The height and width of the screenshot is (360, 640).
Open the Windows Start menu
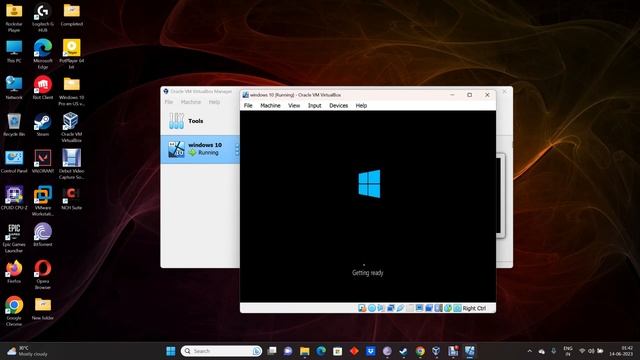(x=171, y=351)
